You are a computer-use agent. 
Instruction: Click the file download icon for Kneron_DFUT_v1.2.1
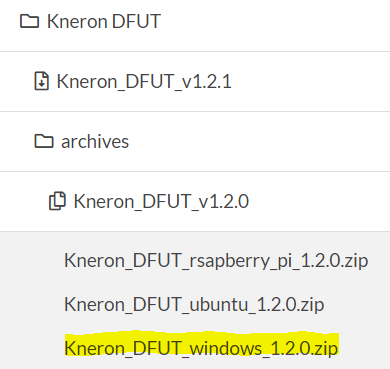(42, 81)
